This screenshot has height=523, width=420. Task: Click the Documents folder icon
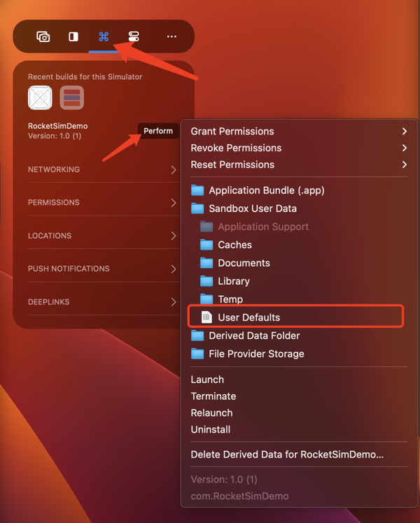(x=206, y=263)
